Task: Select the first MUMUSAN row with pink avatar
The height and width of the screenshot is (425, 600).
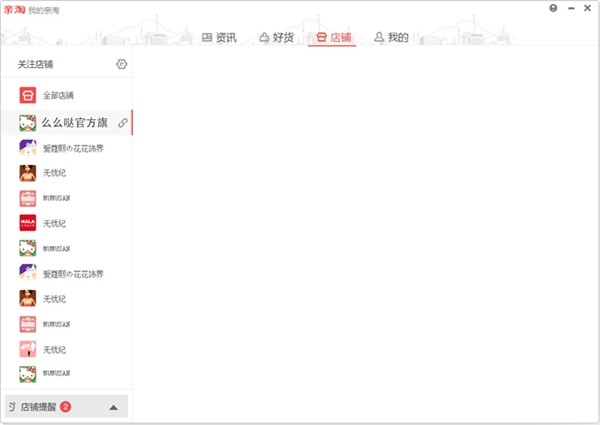Action: pyautogui.click(x=67, y=198)
